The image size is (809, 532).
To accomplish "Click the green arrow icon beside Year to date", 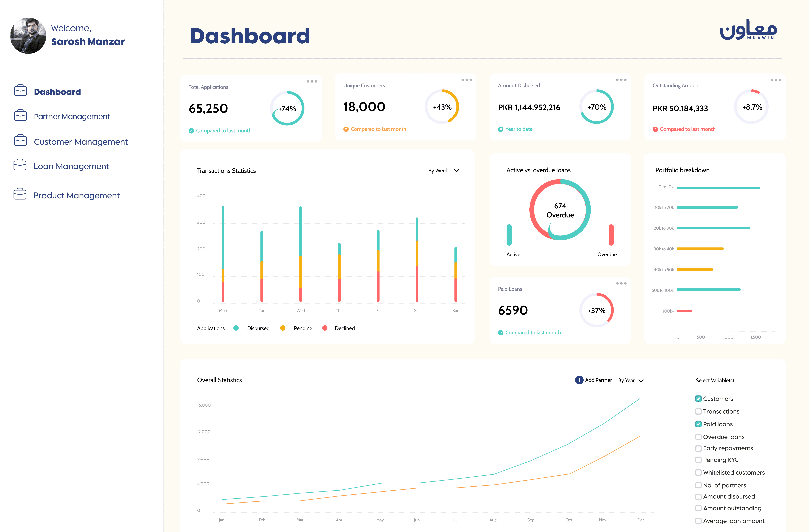I will (x=501, y=129).
